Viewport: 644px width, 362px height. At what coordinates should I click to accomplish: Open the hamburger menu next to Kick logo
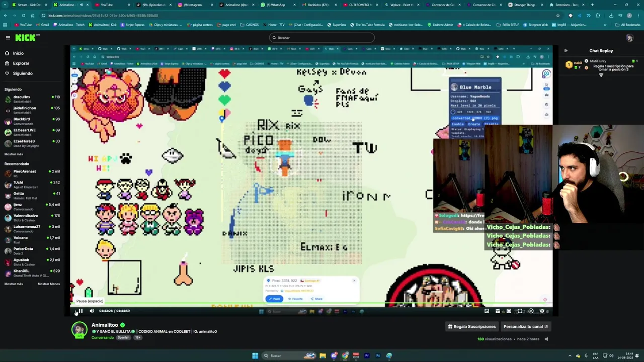point(8,38)
